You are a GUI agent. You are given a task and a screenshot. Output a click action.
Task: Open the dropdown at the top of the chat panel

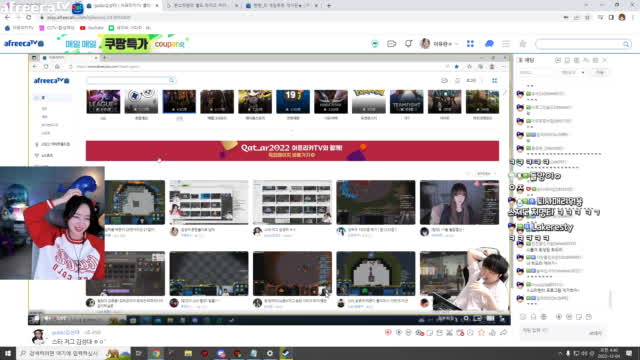573,72
